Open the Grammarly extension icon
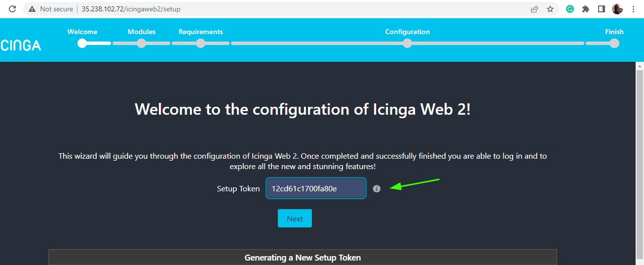This screenshot has width=644, height=265. coord(570,9)
